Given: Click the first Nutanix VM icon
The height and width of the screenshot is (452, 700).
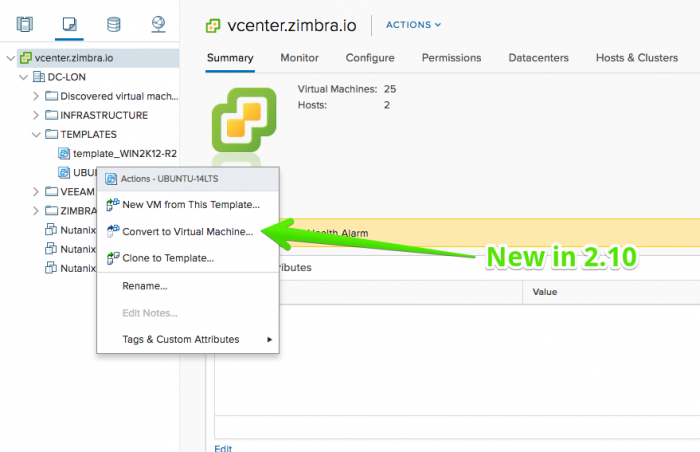Looking at the screenshot, I should (x=51, y=230).
